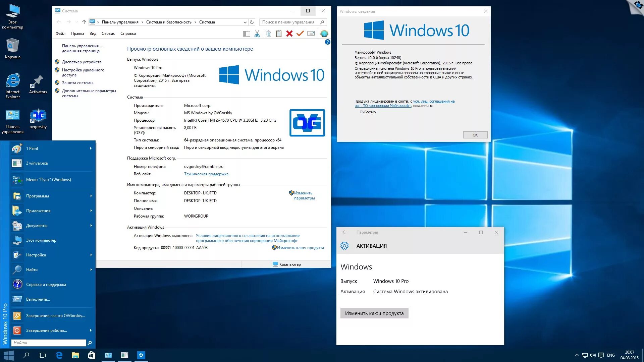Click the blue help question mark icon
This screenshot has width=644, height=362.
(x=327, y=42)
